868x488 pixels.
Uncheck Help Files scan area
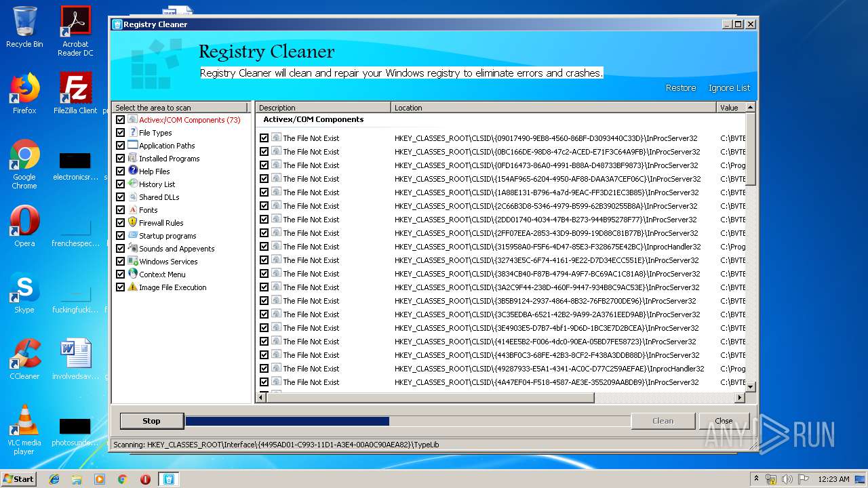click(120, 171)
